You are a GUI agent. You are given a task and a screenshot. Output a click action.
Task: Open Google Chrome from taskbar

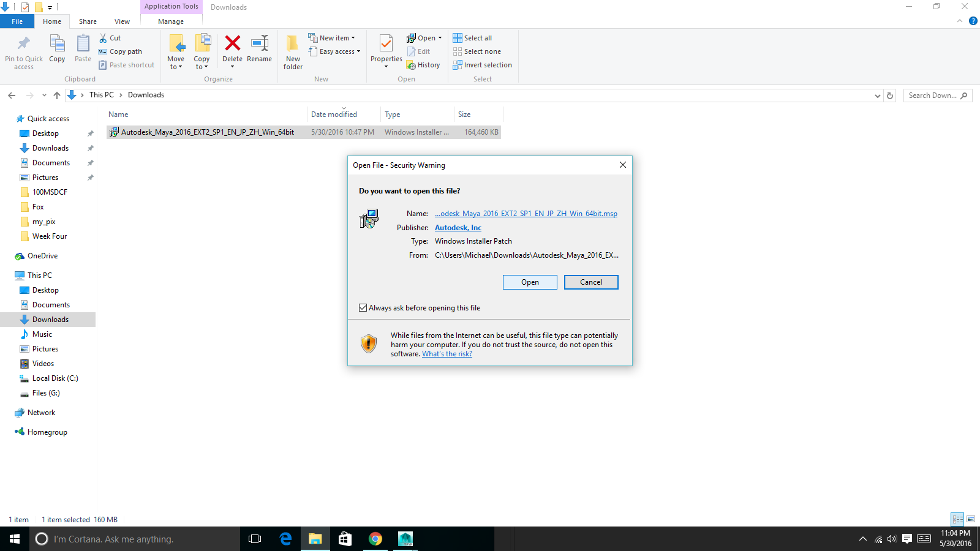tap(375, 539)
